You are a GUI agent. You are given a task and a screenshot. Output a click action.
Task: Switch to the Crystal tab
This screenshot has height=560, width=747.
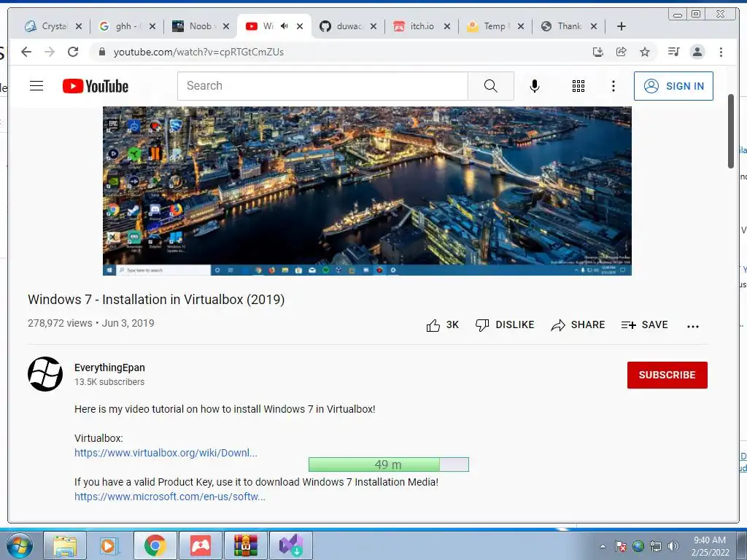(x=54, y=26)
